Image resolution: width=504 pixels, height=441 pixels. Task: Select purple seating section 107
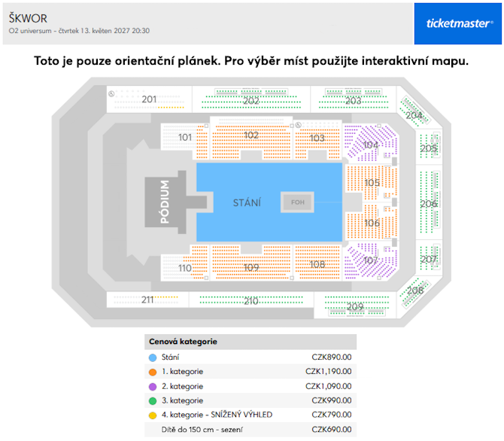pos(371,260)
